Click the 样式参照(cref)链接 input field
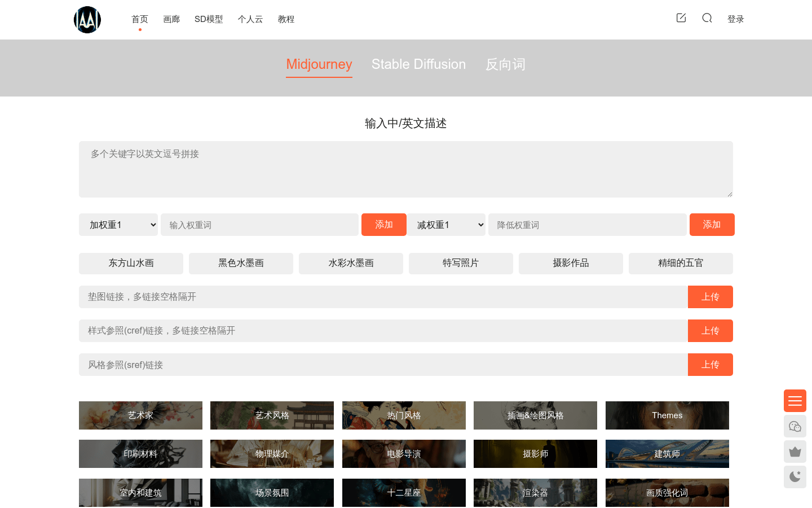The height and width of the screenshot is (508, 812). pyautogui.click(x=383, y=331)
